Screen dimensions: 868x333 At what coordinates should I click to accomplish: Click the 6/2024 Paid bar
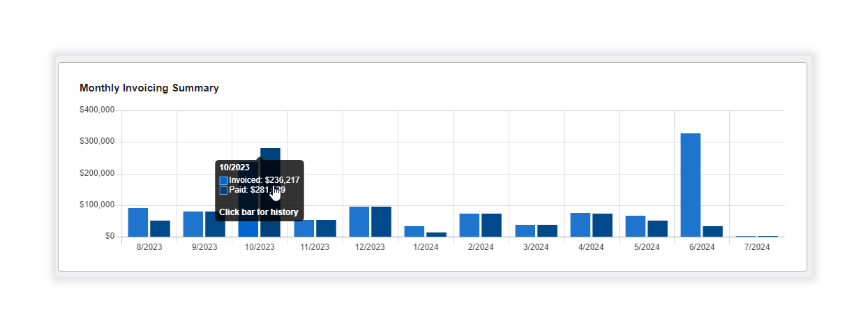click(x=712, y=231)
